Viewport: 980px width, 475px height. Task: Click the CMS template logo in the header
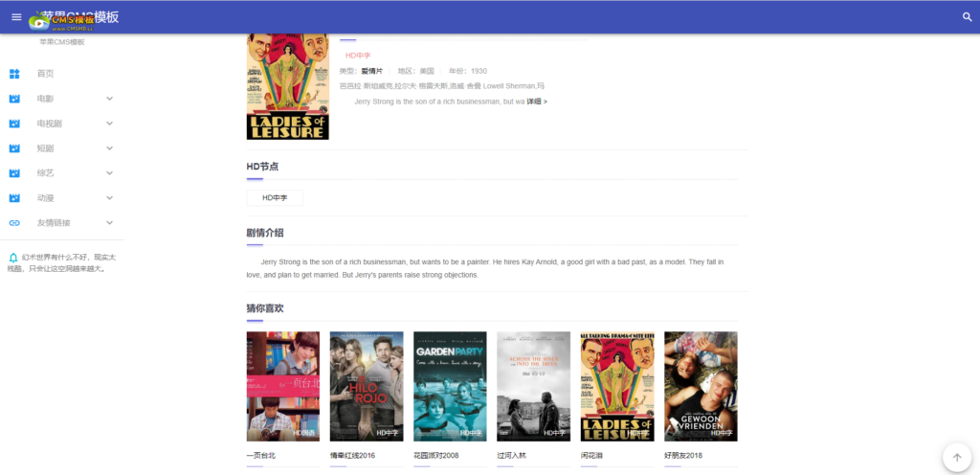pyautogui.click(x=62, y=22)
